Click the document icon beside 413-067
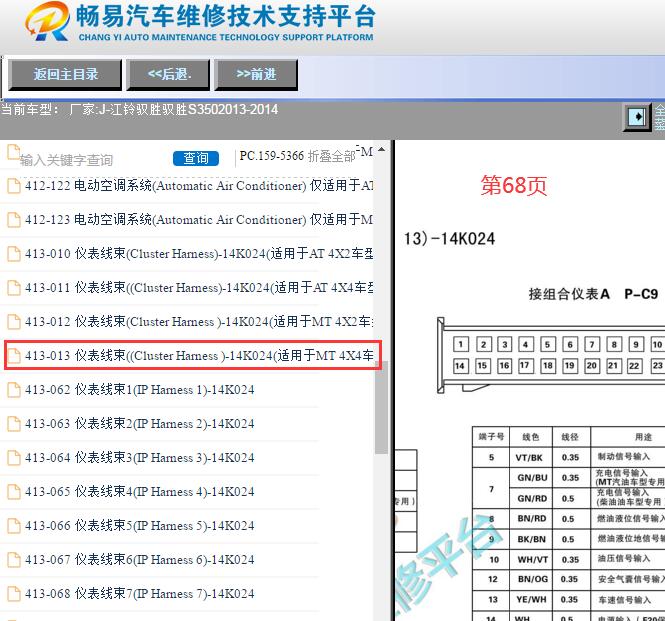665x621 pixels. click(14, 559)
